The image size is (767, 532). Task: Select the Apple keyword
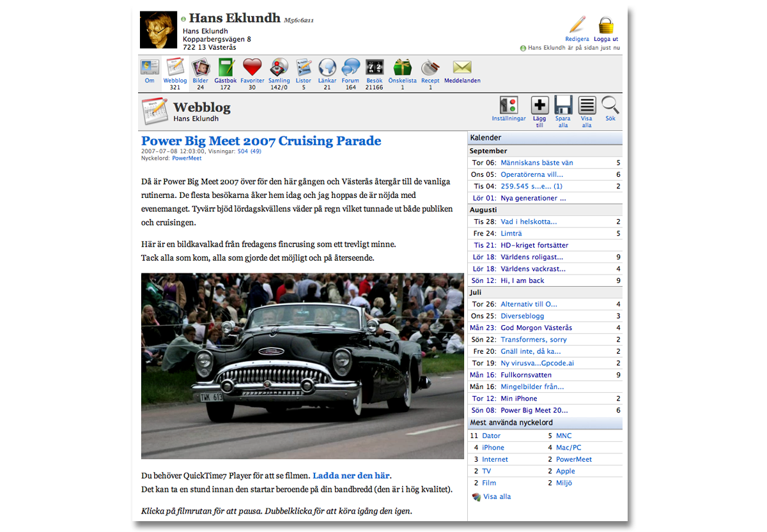pos(566,471)
